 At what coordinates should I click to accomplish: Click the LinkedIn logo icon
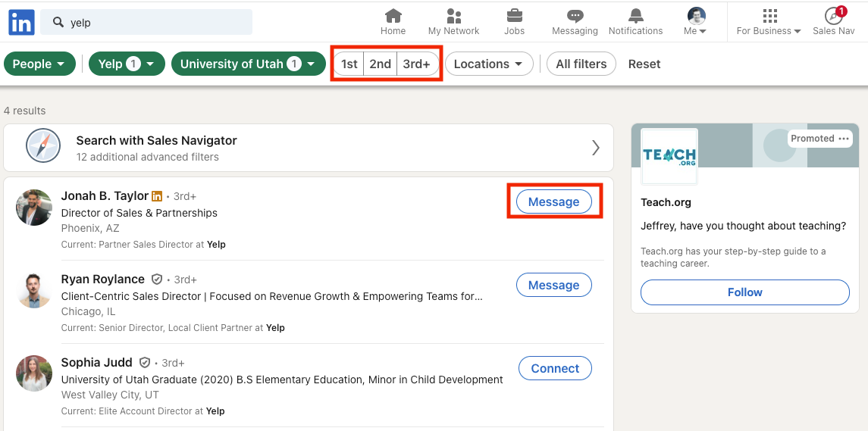21,22
